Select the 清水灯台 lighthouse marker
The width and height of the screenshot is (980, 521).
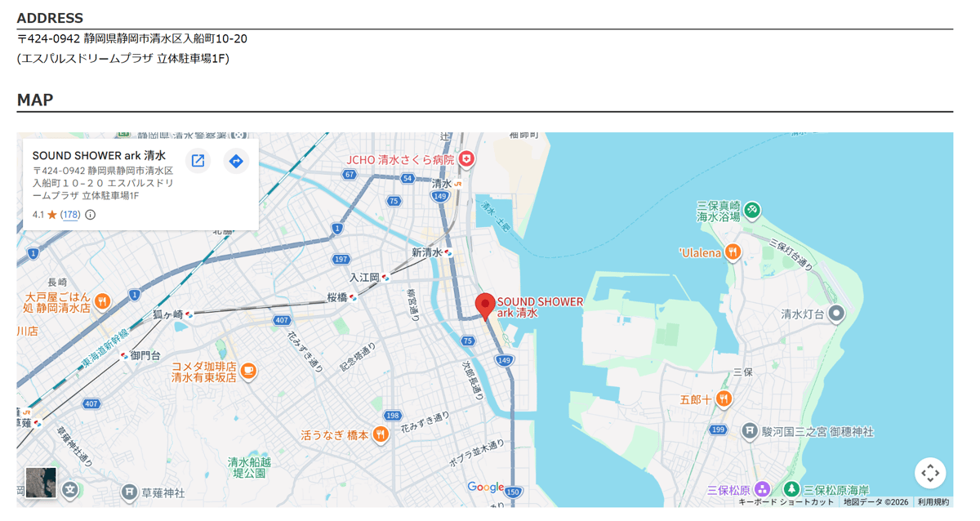[836, 314]
